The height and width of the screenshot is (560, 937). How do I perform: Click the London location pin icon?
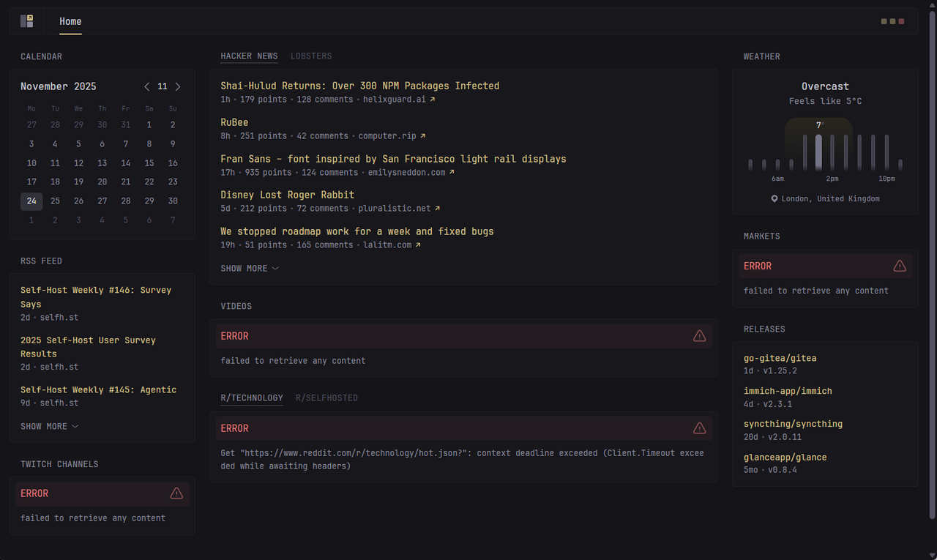coord(774,199)
